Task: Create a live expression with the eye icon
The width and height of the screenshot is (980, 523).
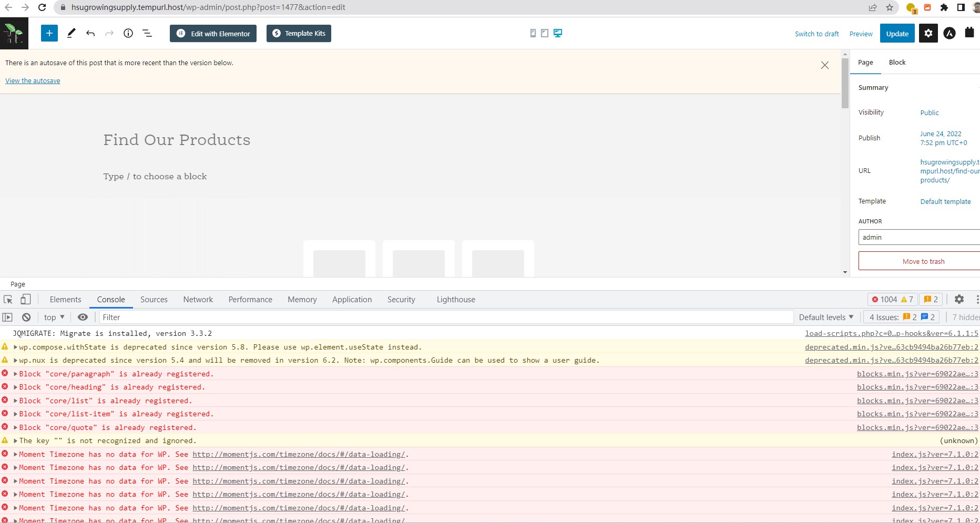Action: (83, 317)
